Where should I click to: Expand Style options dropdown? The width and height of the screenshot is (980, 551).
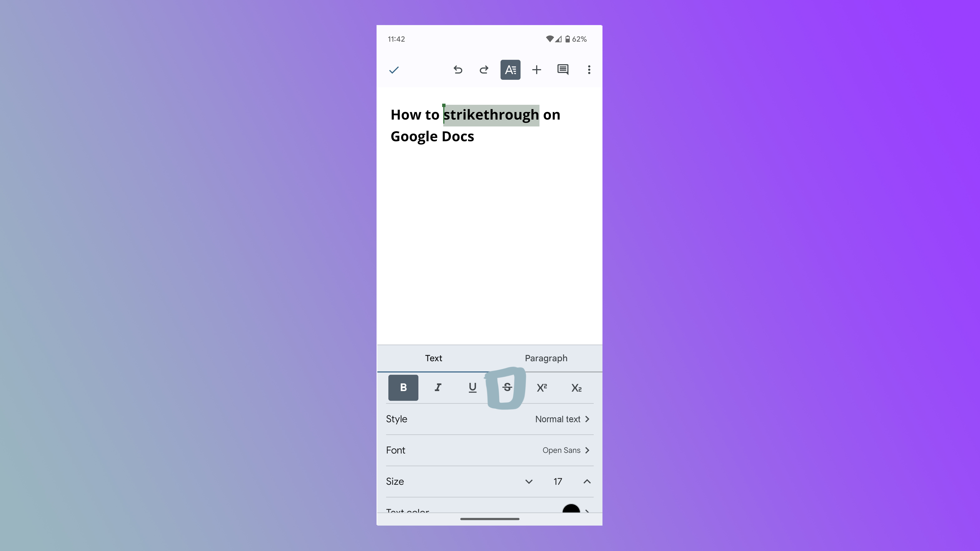pos(587,419)
